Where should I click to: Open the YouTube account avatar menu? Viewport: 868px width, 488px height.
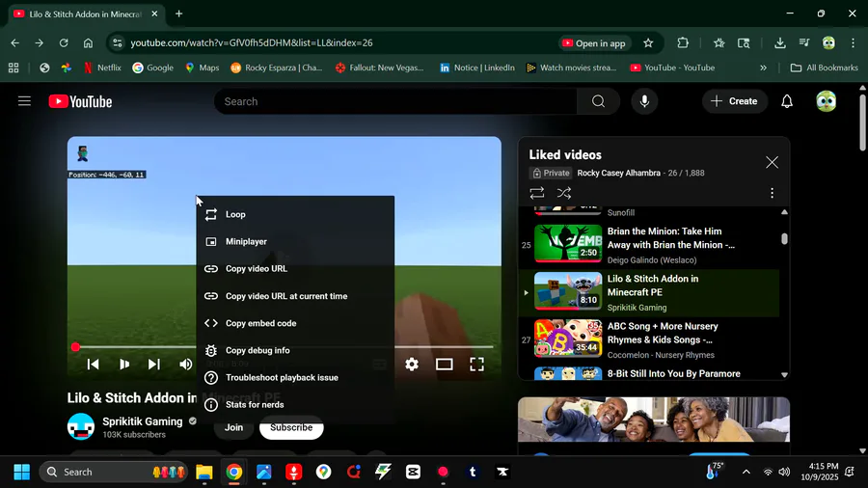click(x=826, y=101)
